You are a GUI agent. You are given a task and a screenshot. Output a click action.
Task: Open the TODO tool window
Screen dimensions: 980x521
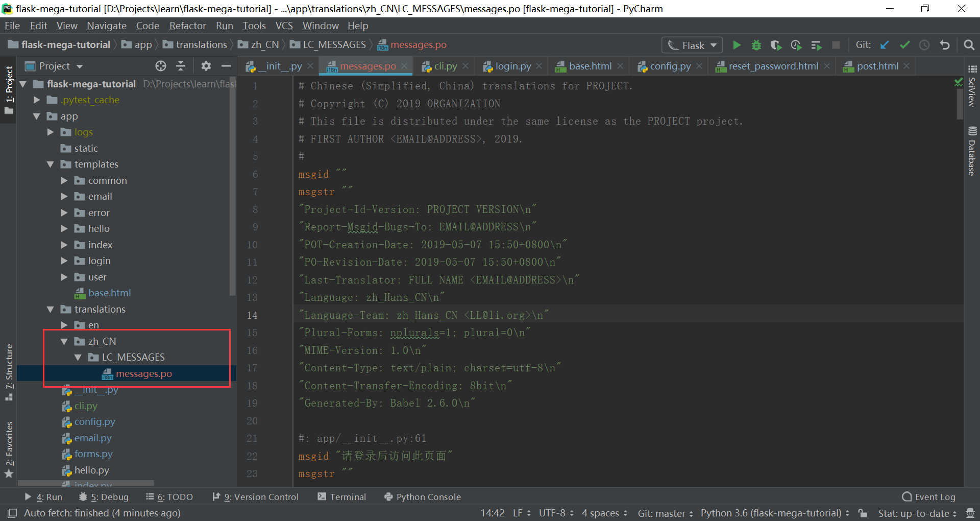pyautogui.click(x=169, y=497)
